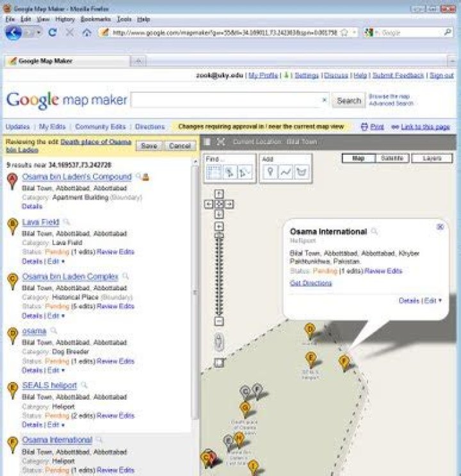
Task: Open Get Directions link in bubble
Action: [311, 283]
